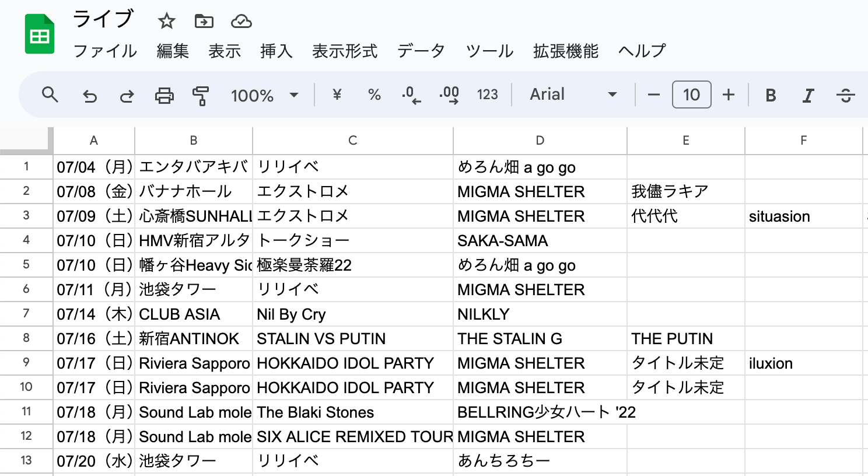Open the search menus magnifier
This screenshot has height=476, width=868.
click(50, 94)
